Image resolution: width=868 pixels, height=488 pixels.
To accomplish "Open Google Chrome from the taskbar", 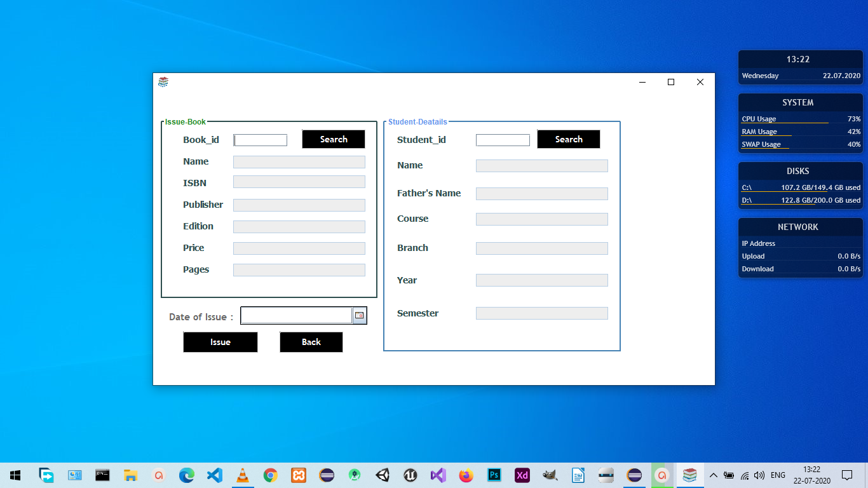I will [271, 475].
